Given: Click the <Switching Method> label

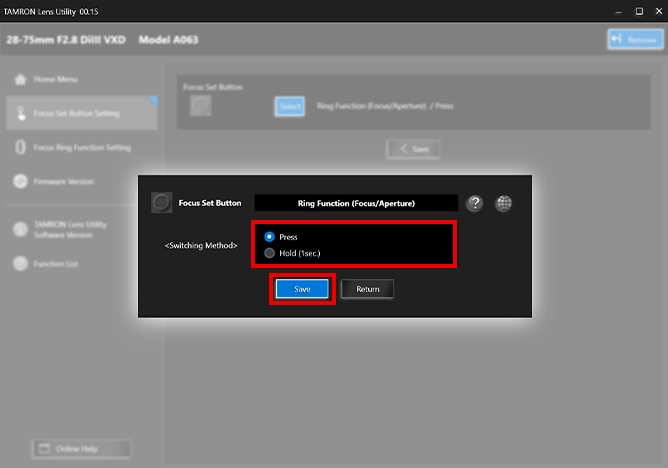Looking at the screenshot, I should point(201,245).
